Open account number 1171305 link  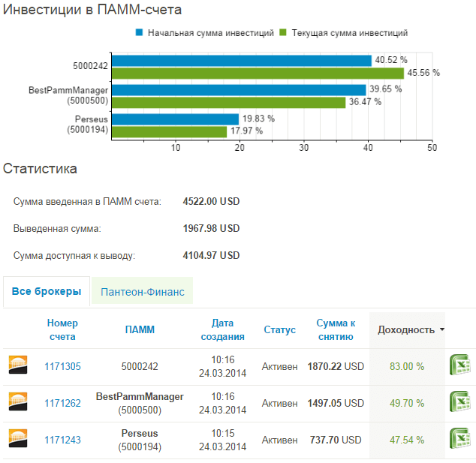(x=63, y=366)
